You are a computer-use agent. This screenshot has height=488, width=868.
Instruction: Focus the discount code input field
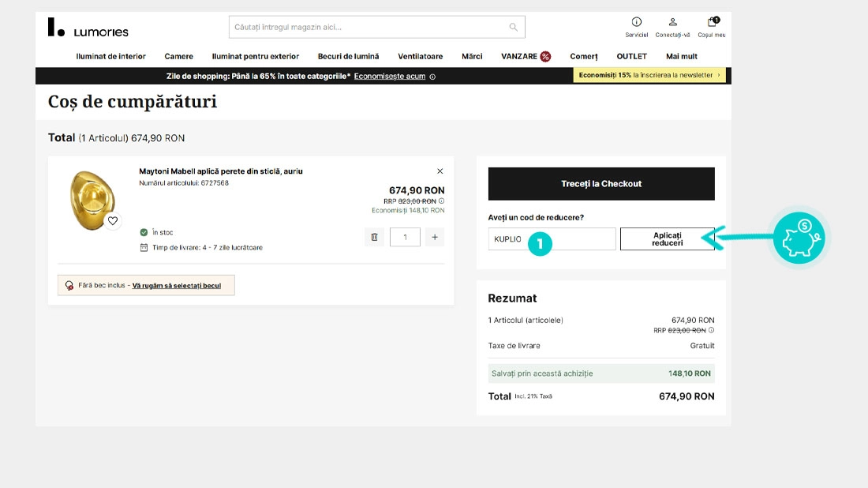[x=552, y=239]
